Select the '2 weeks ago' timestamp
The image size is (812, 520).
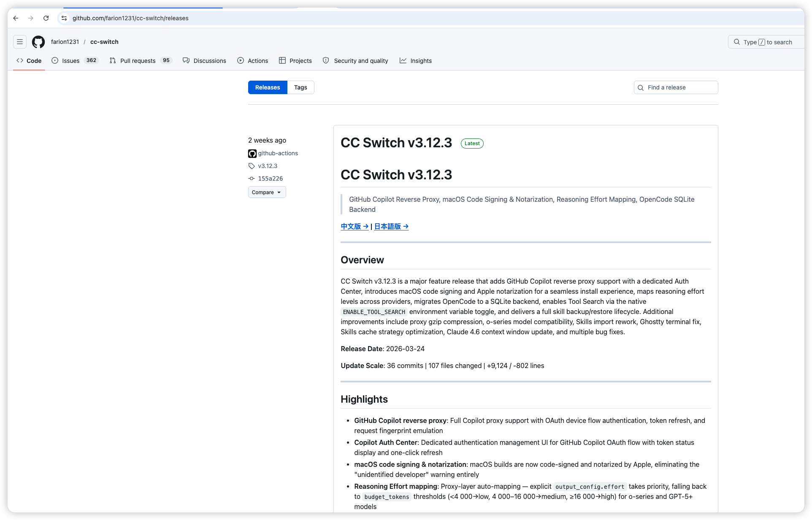click(267, 140)
